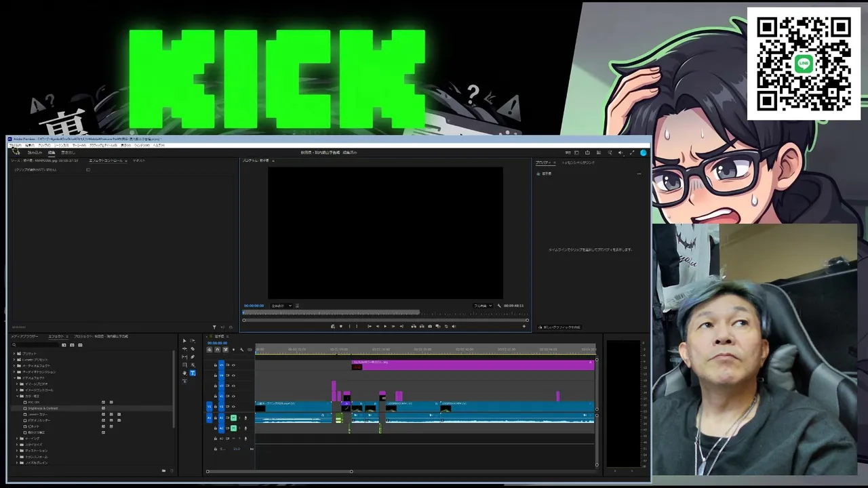Select the Pen tool
The height and width of the screenshot is (488, 868).
[x=193, y=357]
